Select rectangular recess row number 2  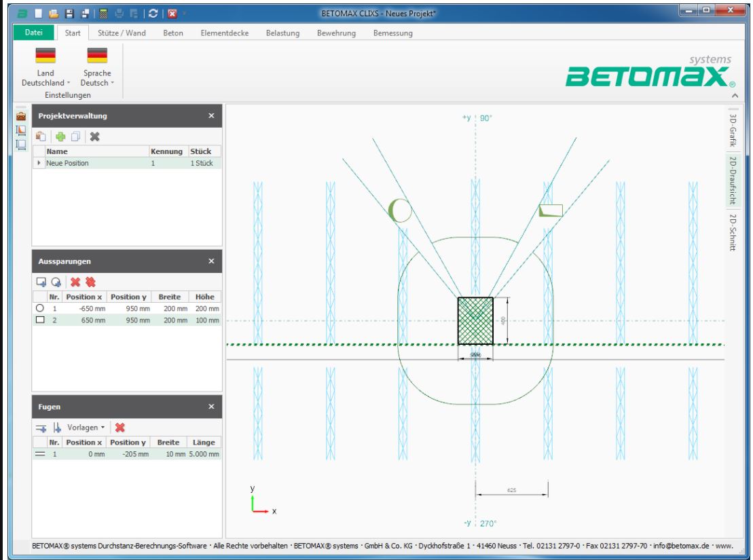[127, 320]
